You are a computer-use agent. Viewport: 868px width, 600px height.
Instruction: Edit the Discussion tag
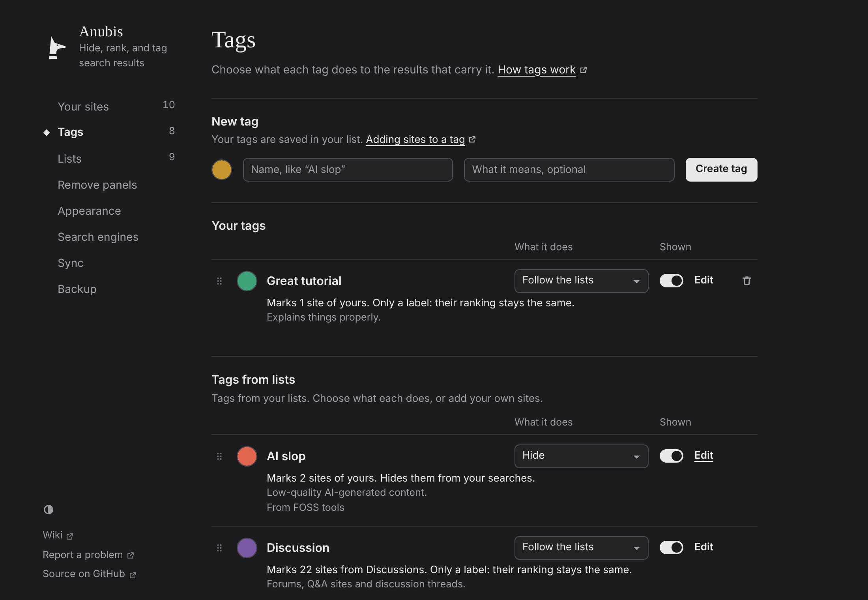click(x=703, y=547)
